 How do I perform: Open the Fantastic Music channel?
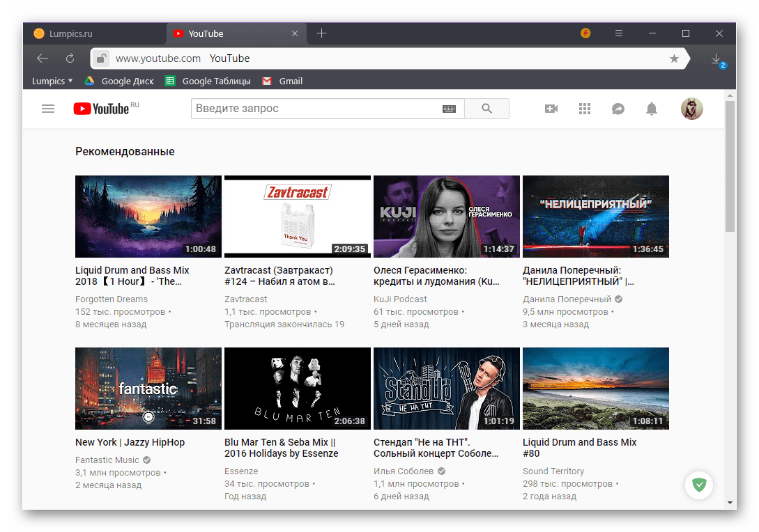click(x=107, y=460)
